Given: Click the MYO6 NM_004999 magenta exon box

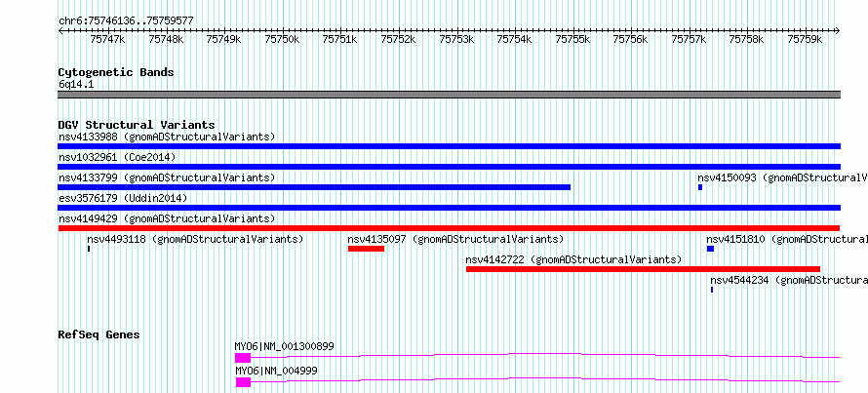Looking at the screenshot, I should (x=243, y=382).
